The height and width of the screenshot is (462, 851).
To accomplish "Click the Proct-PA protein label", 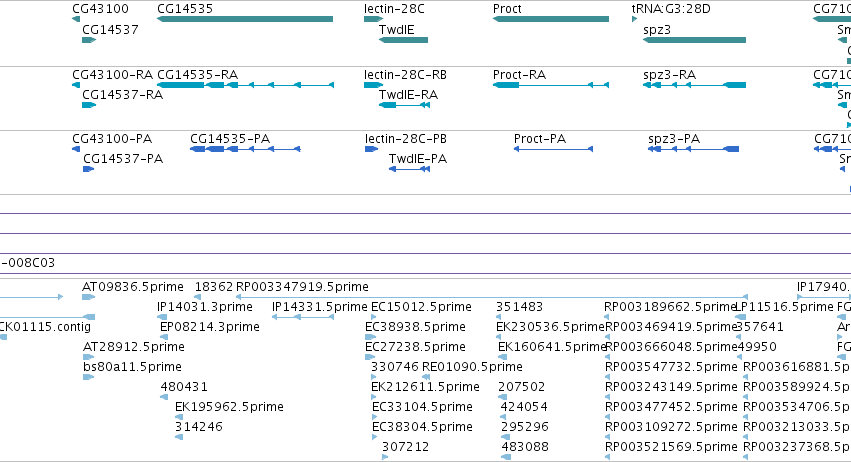I will 540,138.
